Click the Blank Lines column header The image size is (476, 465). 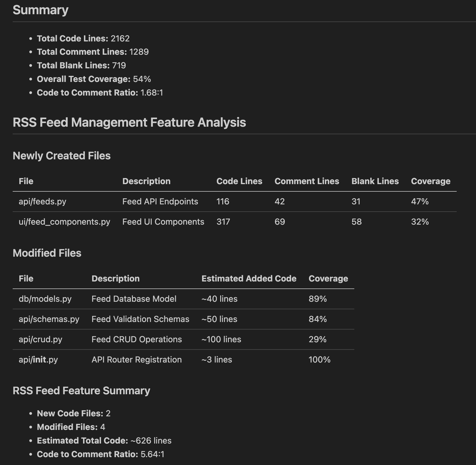tap(375, 181)
